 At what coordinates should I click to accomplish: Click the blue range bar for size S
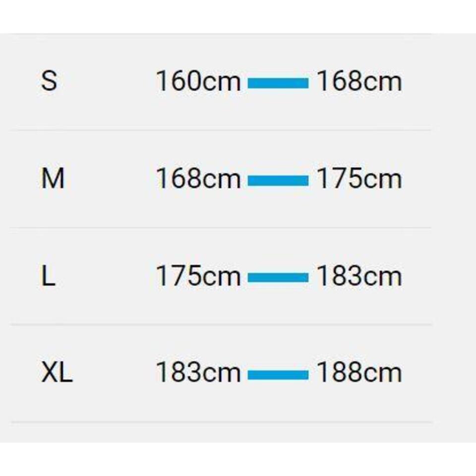click(278, 83)
